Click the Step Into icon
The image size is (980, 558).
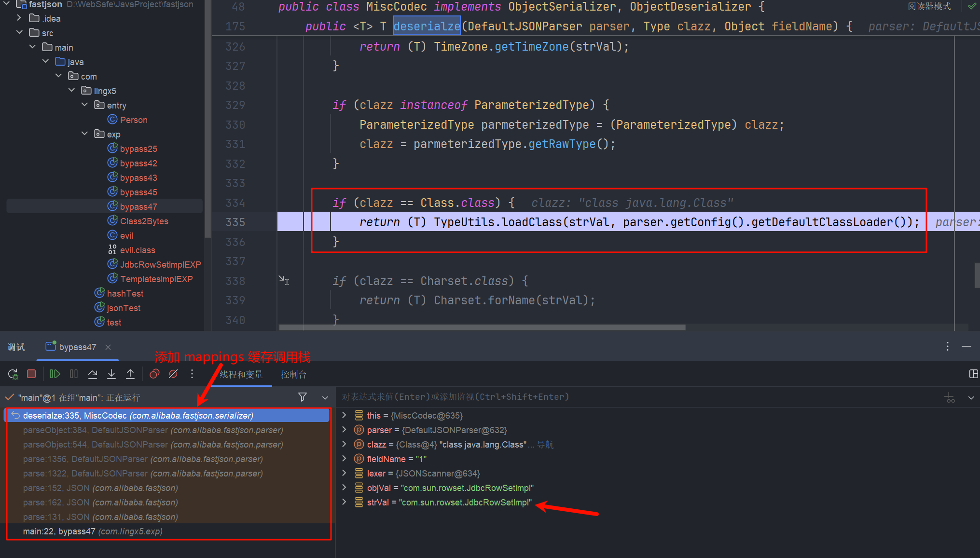tap(111, 374)
